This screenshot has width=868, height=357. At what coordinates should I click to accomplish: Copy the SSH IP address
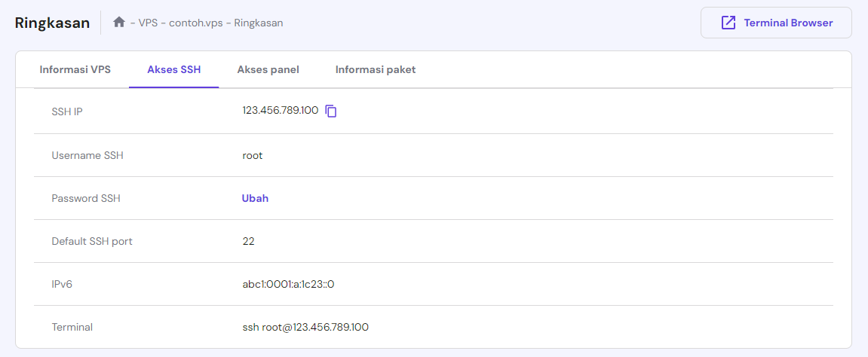click(331, 111)
